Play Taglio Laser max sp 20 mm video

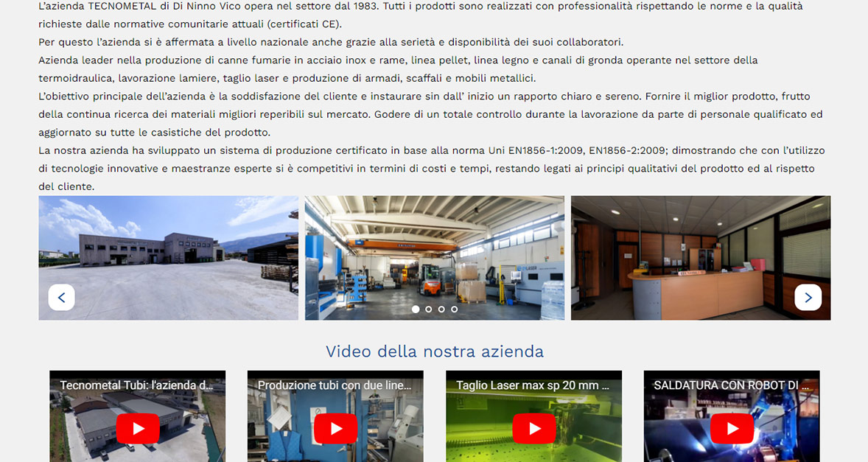pyautogui.click(x=533, y=428)
